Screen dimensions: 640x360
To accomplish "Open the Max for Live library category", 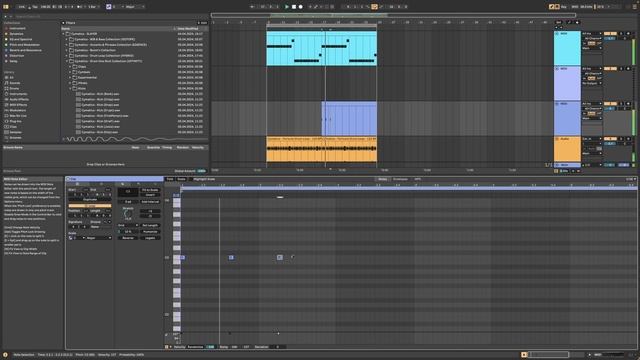I will [x=18, y=116].
